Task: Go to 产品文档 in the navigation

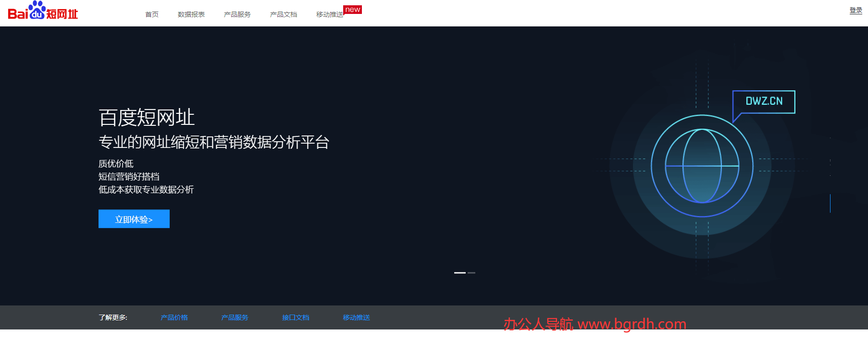Action: (x=284, y=14)
